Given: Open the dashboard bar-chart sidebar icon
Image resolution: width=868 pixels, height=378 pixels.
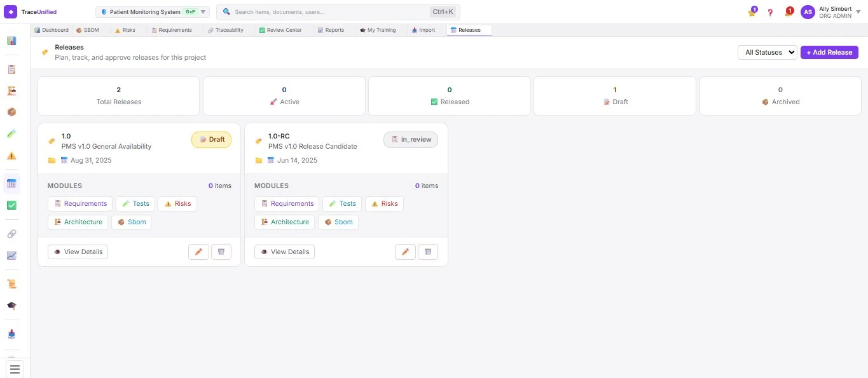Looking at the screenshot, I should (11, 41).
